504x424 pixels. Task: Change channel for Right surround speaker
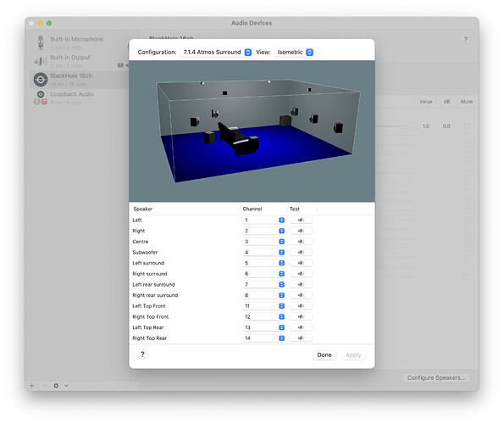(263, 274)
